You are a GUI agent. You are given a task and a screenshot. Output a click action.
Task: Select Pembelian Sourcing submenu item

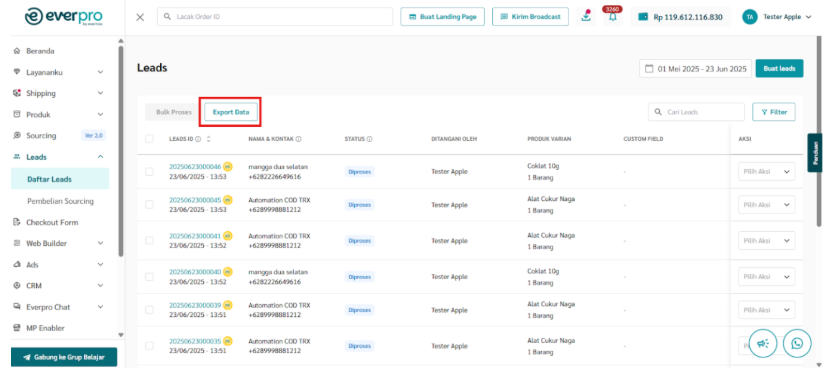(x=60, y=201)
